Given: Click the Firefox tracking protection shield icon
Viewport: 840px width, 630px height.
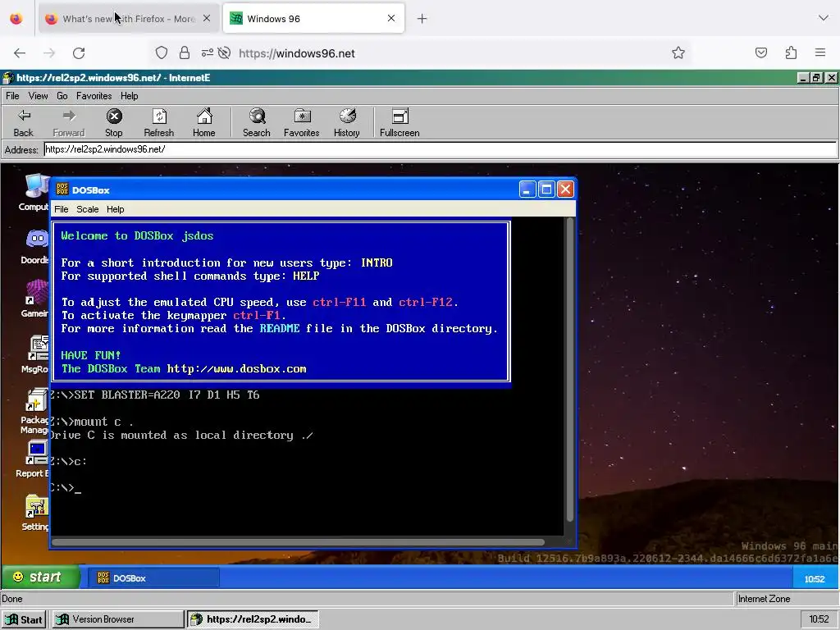Looking at the screenshot, I should [162, 52].
